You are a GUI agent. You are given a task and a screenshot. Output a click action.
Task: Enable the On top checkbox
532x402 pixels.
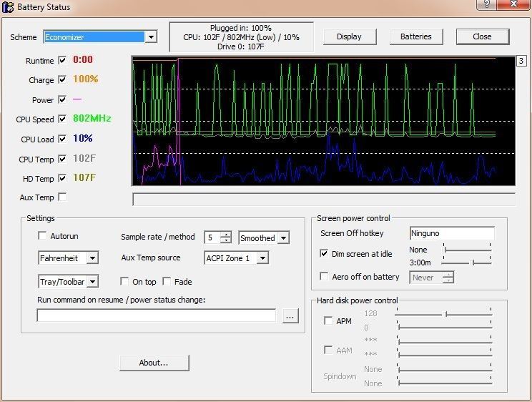(124, 281)
